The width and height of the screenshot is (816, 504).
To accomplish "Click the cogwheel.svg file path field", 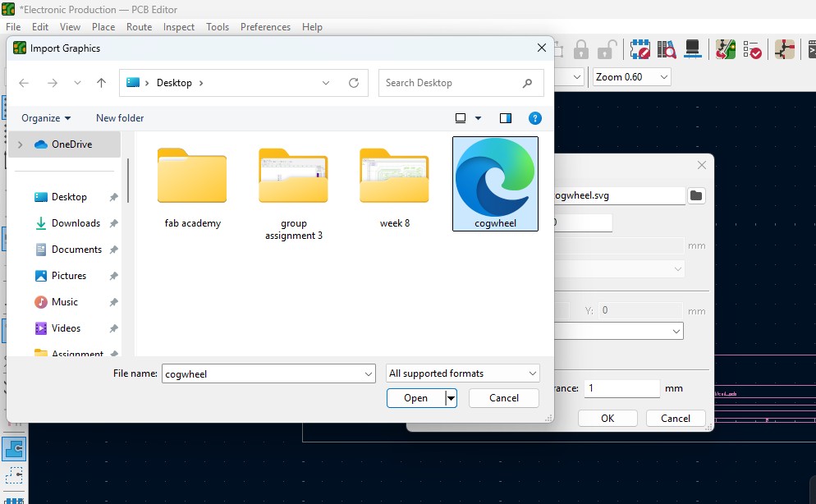I will [x=619, y=195].
